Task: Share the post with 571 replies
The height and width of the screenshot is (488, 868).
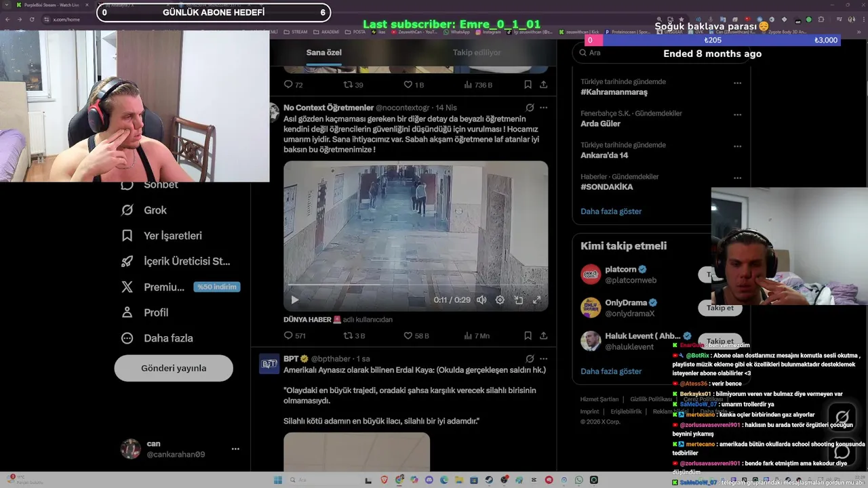Action: click(544, 335)
